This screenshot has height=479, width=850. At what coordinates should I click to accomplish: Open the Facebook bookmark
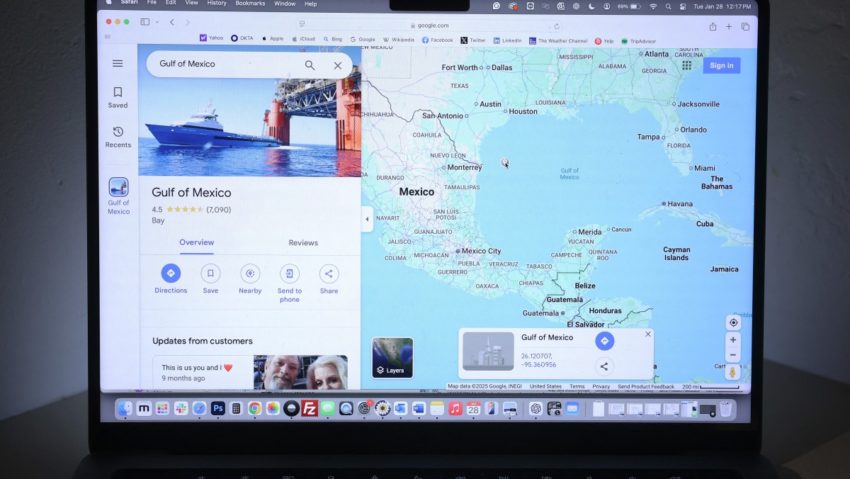click(x=437, y=40)
